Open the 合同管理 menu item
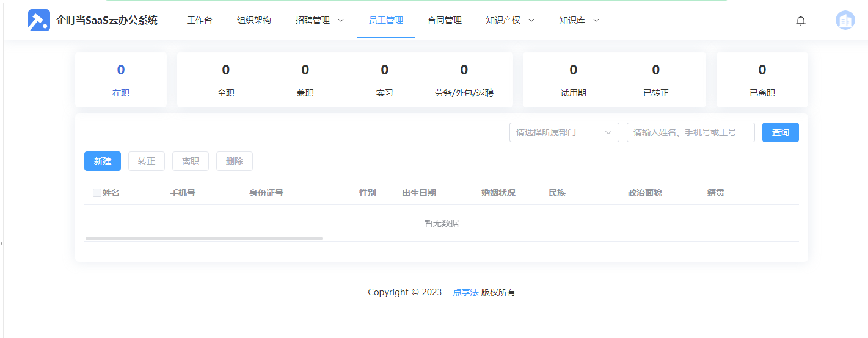Screen dimensions: 868x338 click(x=445, y=20)
